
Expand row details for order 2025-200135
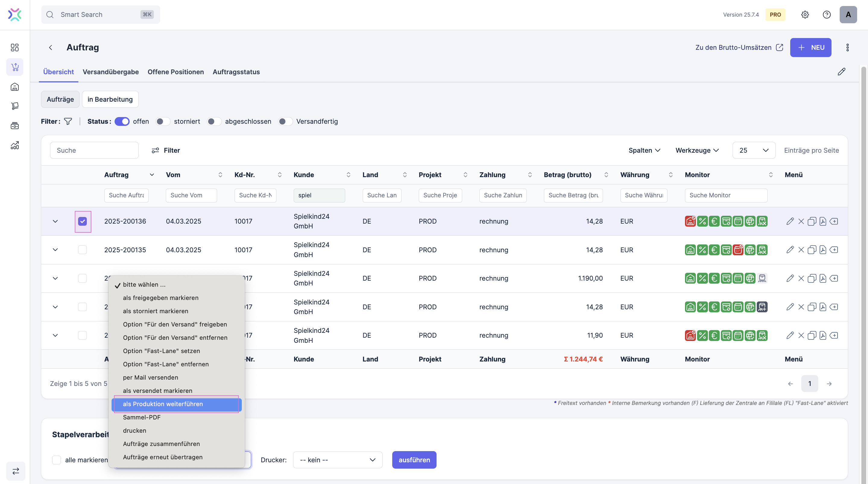pyautogui.click(x=55, y=250)
